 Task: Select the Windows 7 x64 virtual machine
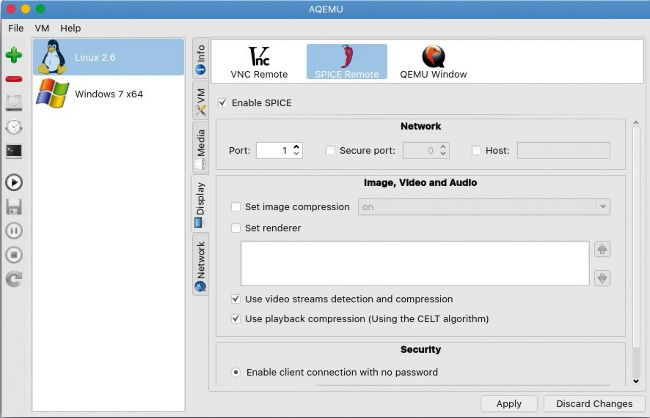[109, 94]
